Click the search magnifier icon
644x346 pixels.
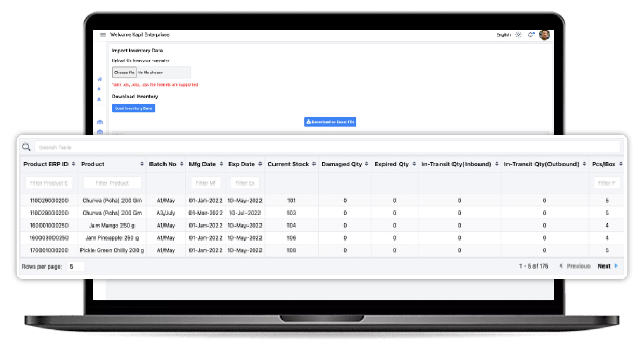click(x=26, y=147)
